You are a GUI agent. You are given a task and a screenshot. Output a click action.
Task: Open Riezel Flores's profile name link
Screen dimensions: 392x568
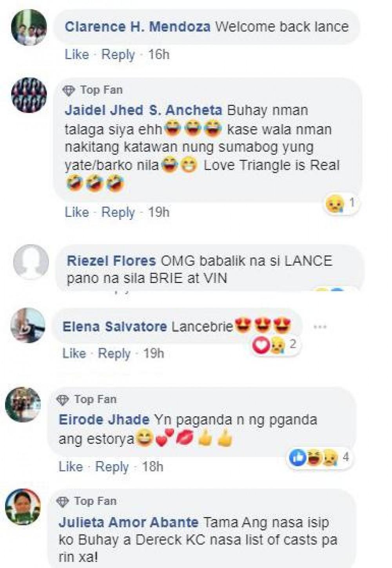click(111, 261)
